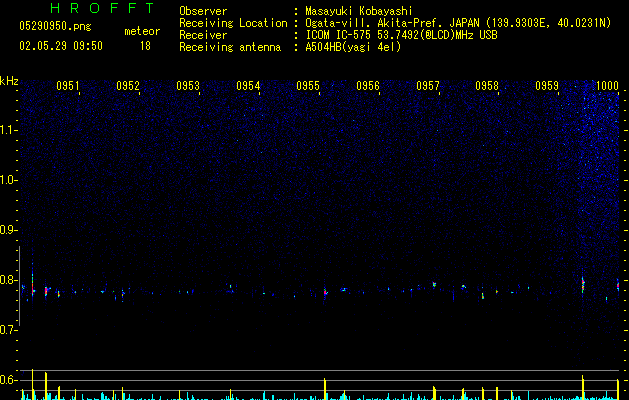
Task: Click the 0959 time marker
Action: [x=547, y=86]
